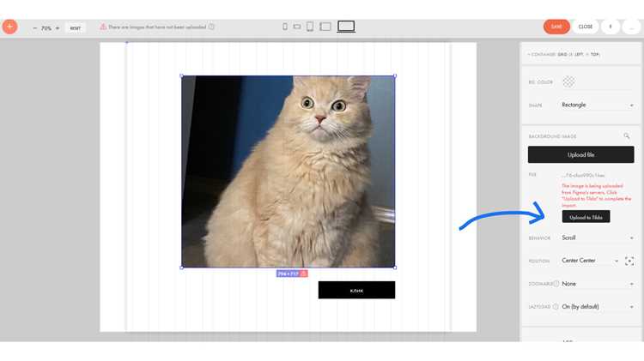644x361 pixels.
Task: Click the focus point picker beside Position
Action: point(629,261)
